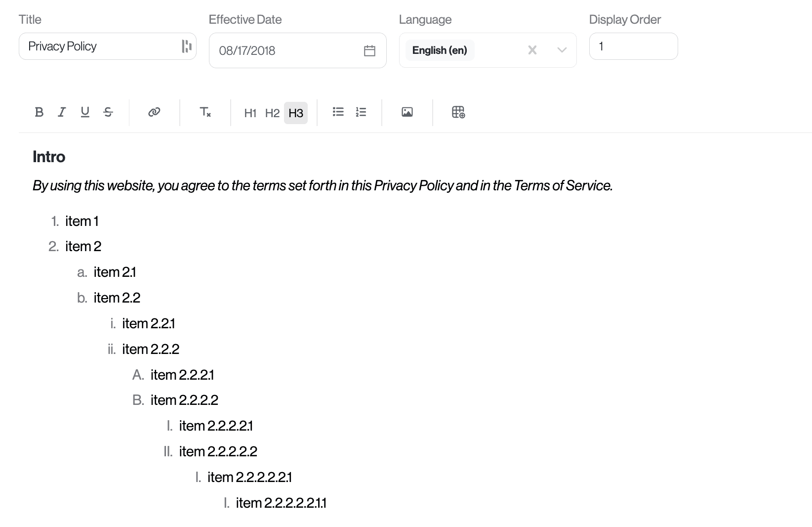Open the date picker via calendar icon
Screen dimensions: 812x527
click(369, 50)
